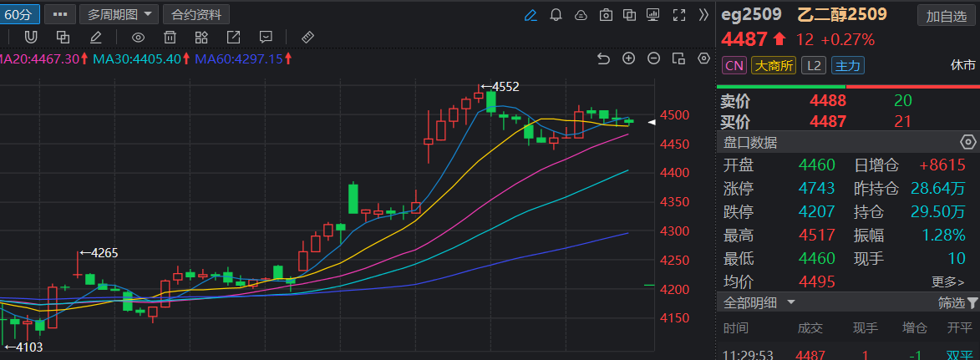
Task: Open the 筛选 filter control
Action: coord(957,303)
